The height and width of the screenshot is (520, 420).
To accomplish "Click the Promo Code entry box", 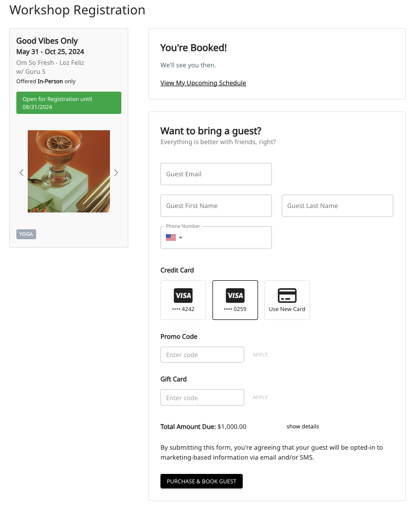I will point(202,355).
